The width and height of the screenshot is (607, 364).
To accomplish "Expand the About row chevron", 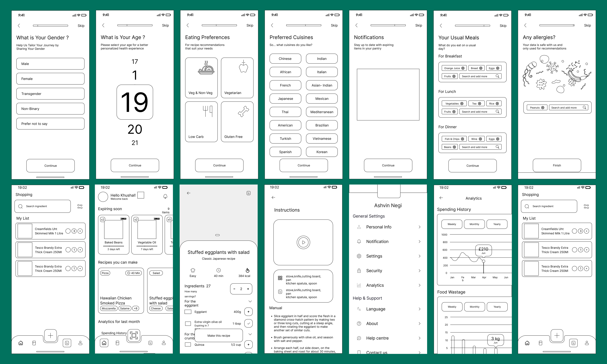I will click(420, 324).
